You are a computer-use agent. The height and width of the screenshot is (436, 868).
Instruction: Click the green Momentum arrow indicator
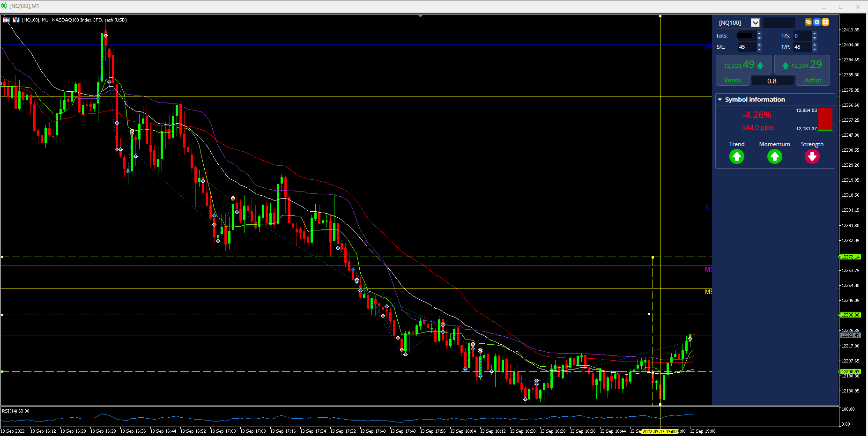tap(775, 156)
